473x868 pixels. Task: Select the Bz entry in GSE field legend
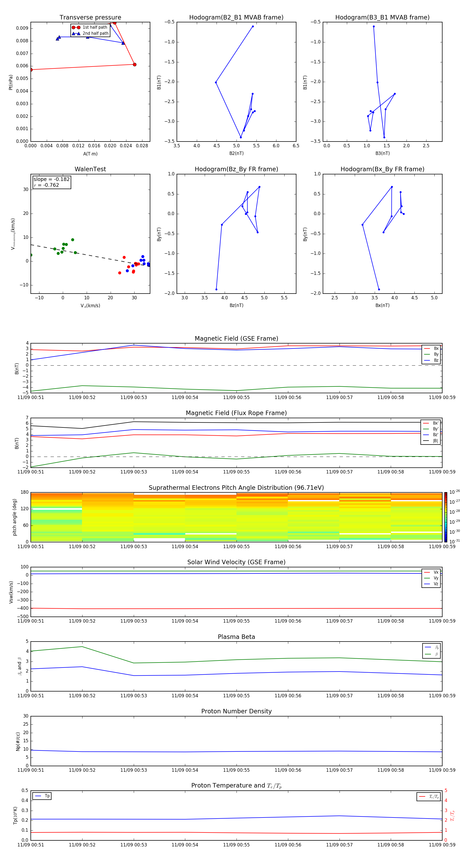click(x=431, y=360)
